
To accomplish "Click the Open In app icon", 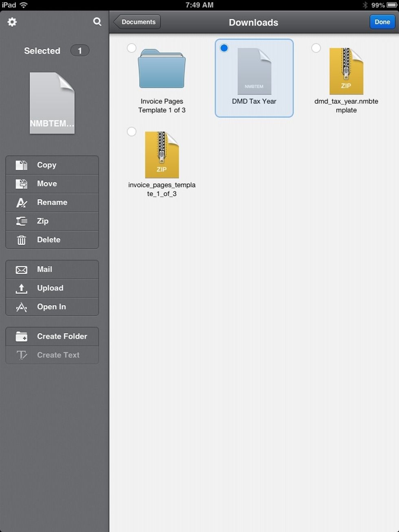I will pos(22,307).
